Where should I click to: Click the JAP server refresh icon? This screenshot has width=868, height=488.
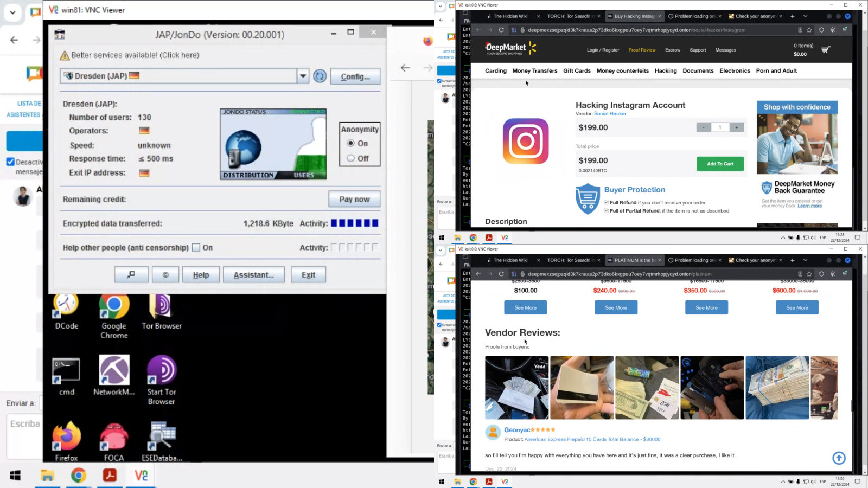[x=320, y=76]
